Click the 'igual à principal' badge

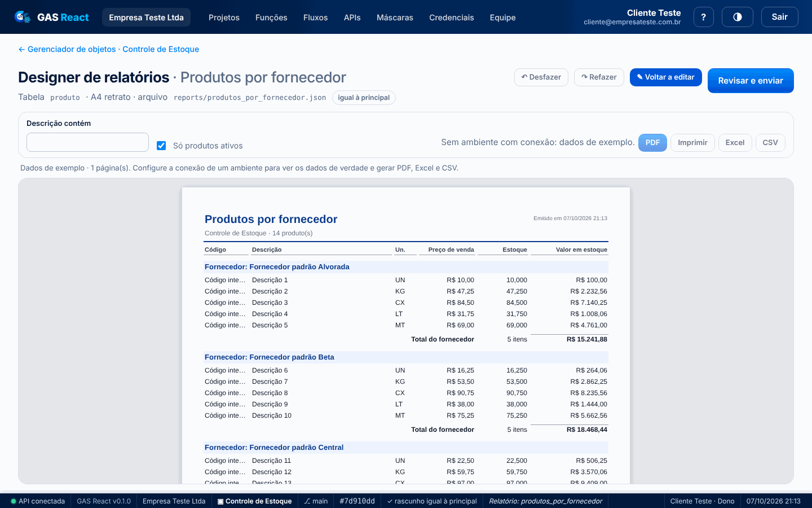pos(364,98)
